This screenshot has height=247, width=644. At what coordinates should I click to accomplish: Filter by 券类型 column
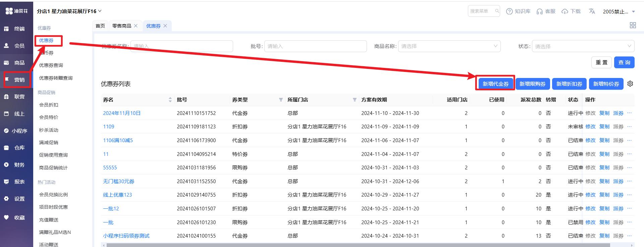click(281, 100)
